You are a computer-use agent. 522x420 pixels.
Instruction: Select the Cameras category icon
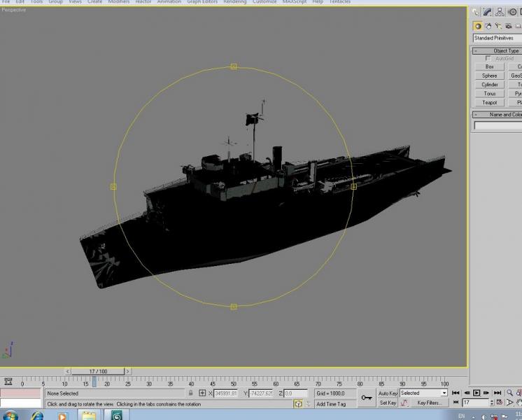point(508,26)
